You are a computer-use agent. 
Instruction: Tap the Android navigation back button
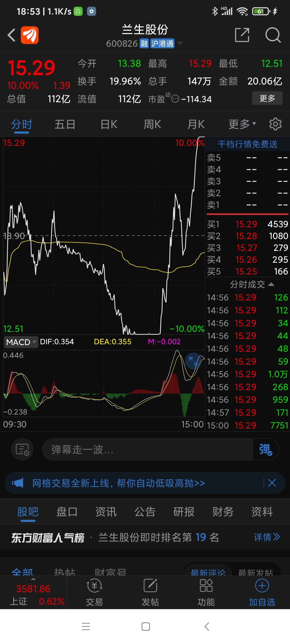(x=206, y=626)
